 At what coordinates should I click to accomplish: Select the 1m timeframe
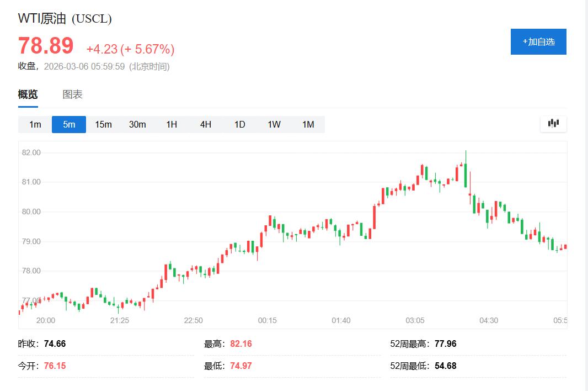pyautogui.click(x=35, y=124)
